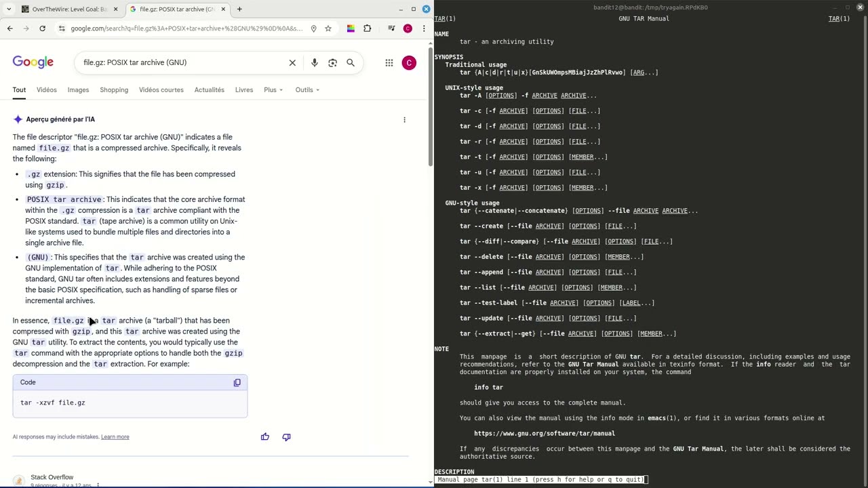868x488 pixels.
Task: Open the Actualités results tab
Action: (x=210, y=90)
